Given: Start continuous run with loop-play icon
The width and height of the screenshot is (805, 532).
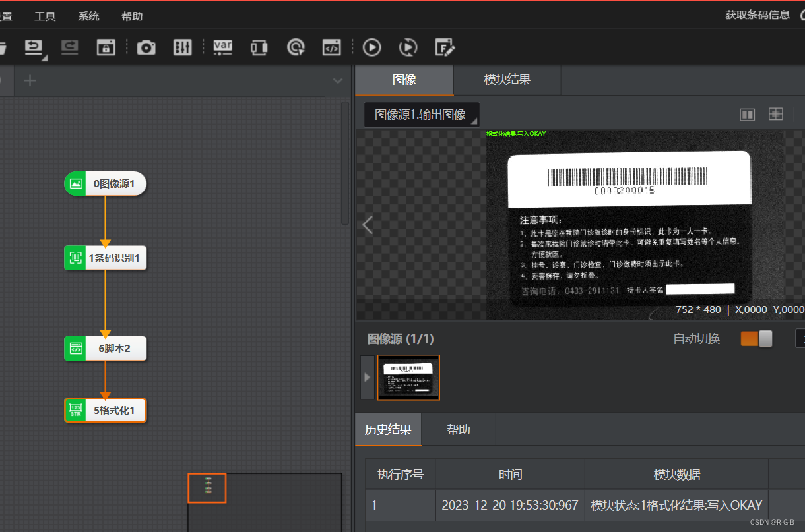Looking at the screenshot, I should (x=408, y=47).
